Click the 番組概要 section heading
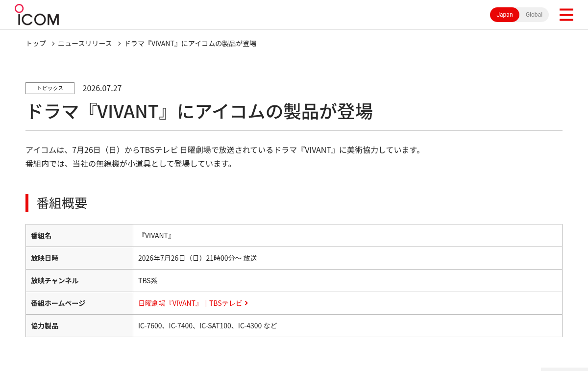Viewport: 588px width, 371px height. 62,203
